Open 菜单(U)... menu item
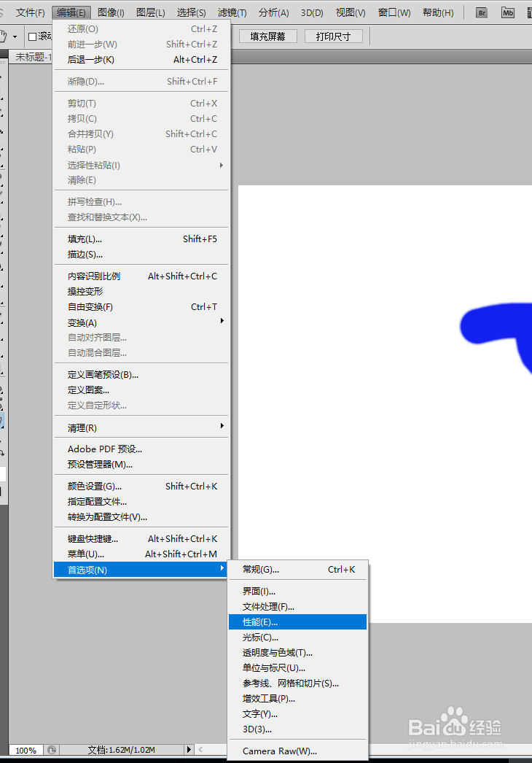Image resolution: width=532 pixels, height=763 pixels. click(141, 554)
